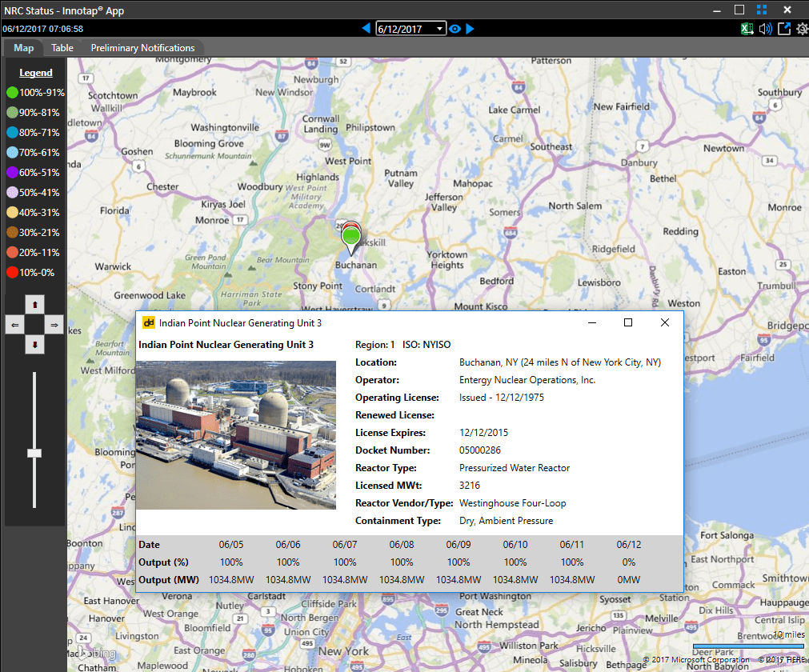Screen dimensions: 809x672
Task: Select the 40%-31% legend swatch
Action: click(12, 213)
